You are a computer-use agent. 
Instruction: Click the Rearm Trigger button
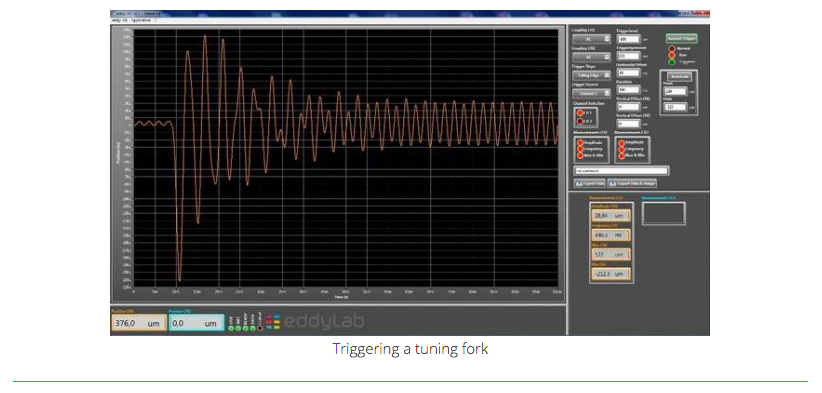point(681,38)
